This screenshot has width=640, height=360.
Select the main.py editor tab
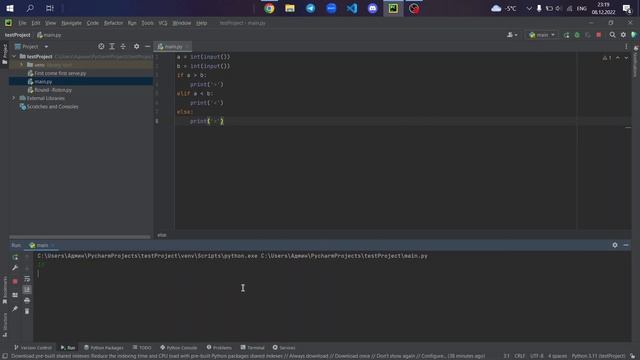click(173, 47)
